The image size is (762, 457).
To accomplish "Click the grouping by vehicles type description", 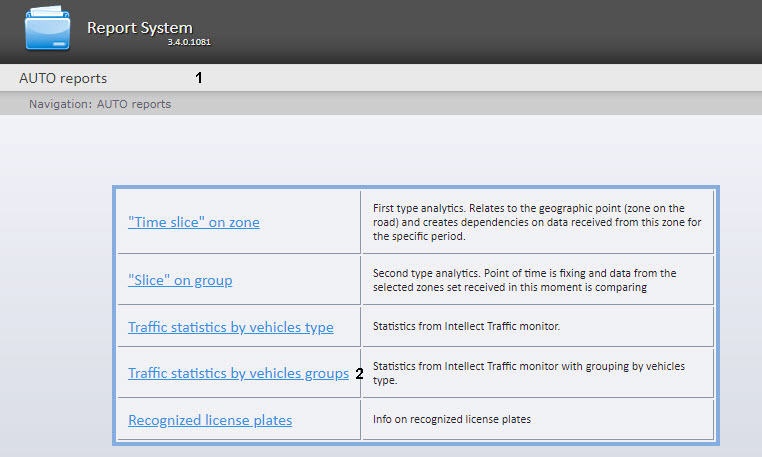I will pyautogui.click(x=528, y=373).
